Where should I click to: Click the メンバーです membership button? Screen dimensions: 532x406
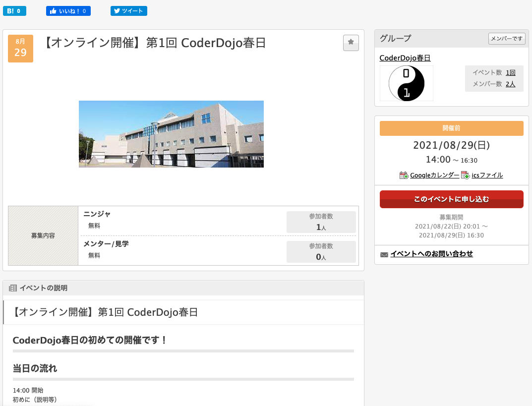click(507, 39)
